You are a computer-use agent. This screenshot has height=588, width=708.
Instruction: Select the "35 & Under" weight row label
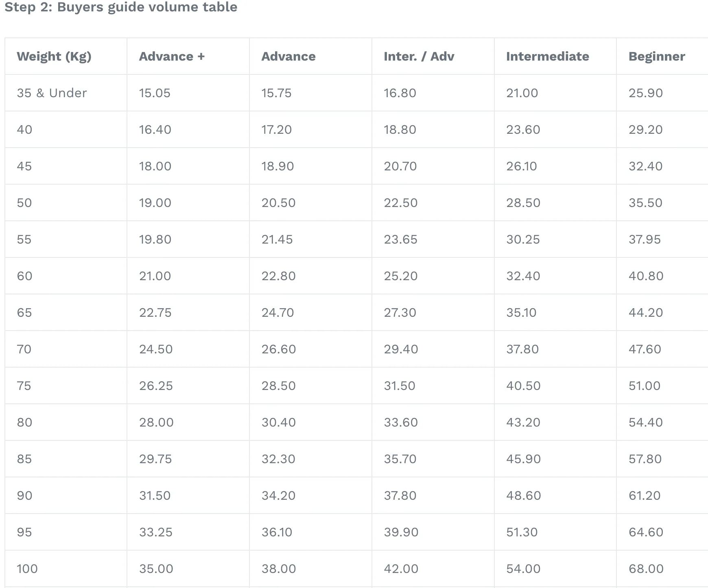click(x=52, y=93)
